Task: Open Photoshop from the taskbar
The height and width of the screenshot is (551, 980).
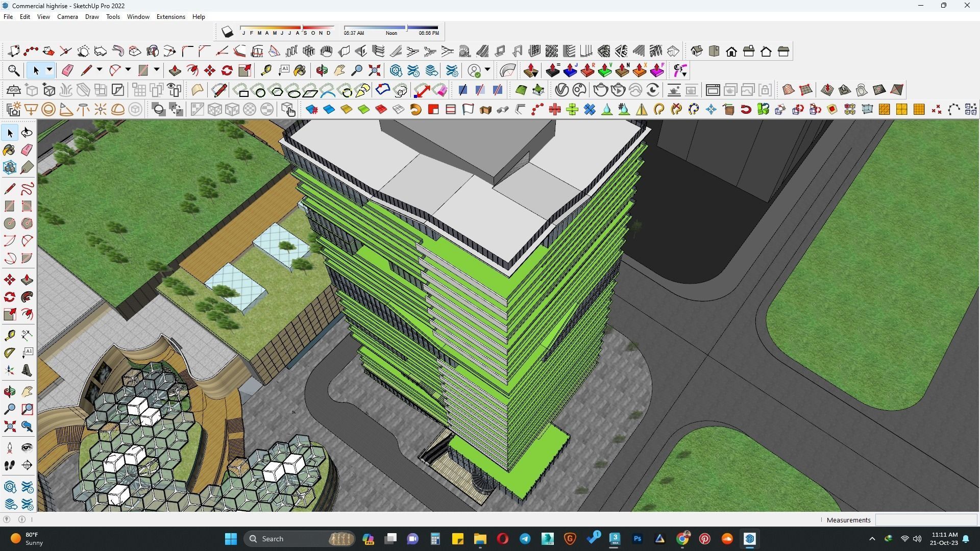Action: pos(637,539)
